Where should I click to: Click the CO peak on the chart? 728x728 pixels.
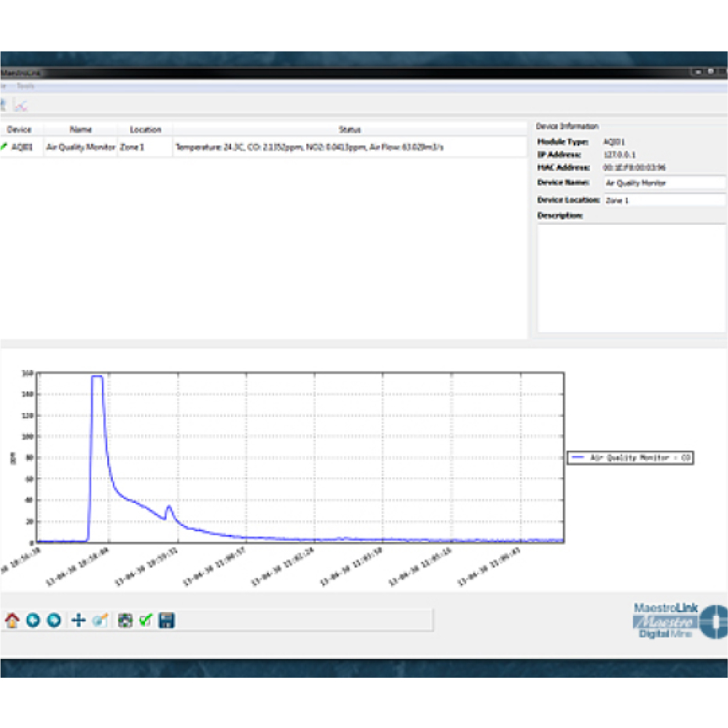pyautogui.click(x=97, y=377)
